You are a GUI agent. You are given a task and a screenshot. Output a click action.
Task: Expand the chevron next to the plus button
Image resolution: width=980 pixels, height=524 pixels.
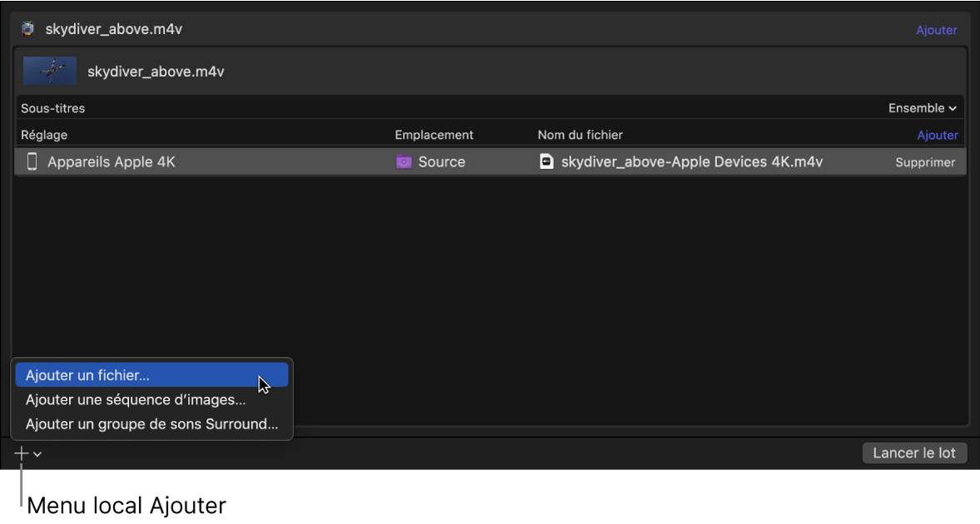tap(38, 454)
